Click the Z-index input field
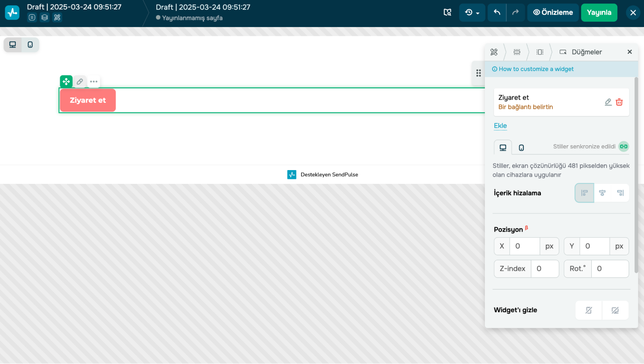This screenshot has width=644, height=364. pyautogui.click(x=545, y=269)
